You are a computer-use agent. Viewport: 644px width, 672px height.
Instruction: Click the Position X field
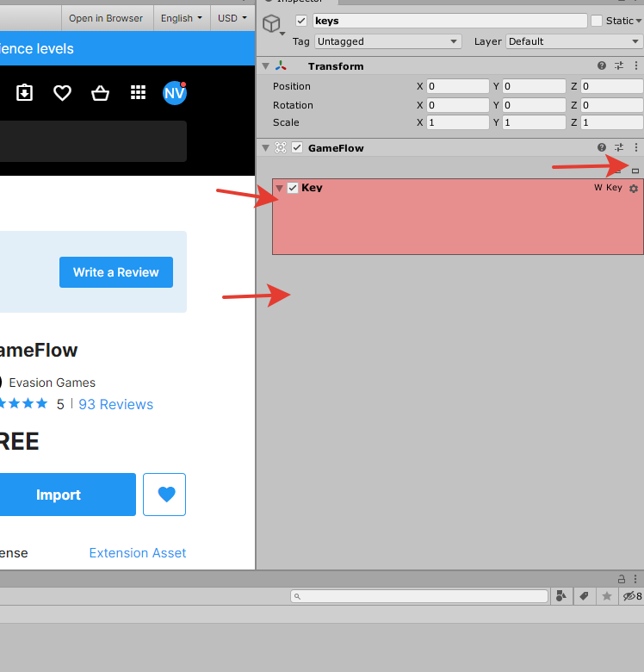click(458, 86)
